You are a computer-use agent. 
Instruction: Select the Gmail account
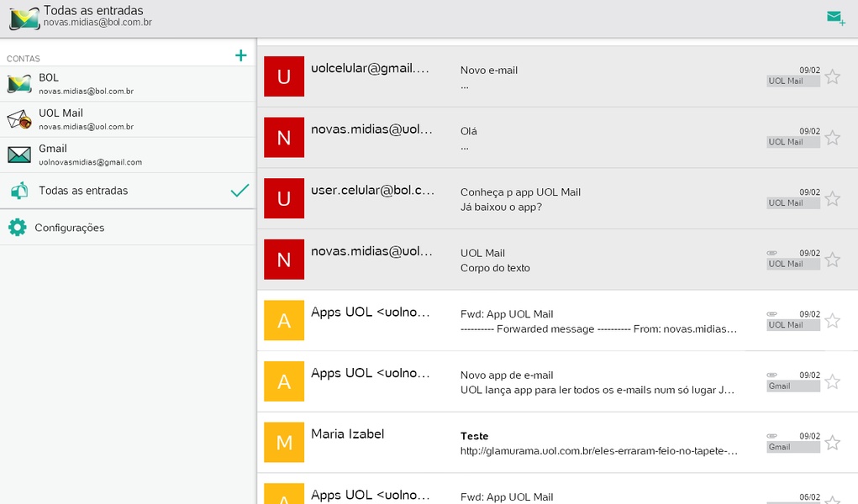(128, 155)
